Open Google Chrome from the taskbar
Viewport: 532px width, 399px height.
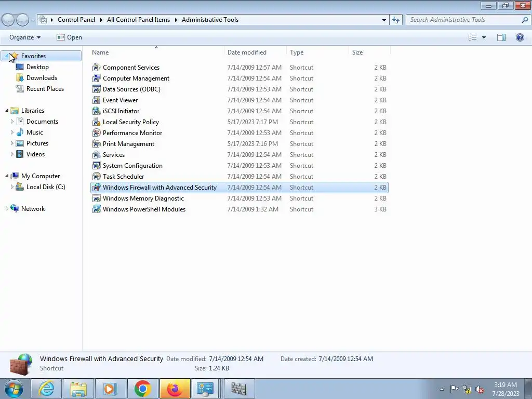[142, 389]
